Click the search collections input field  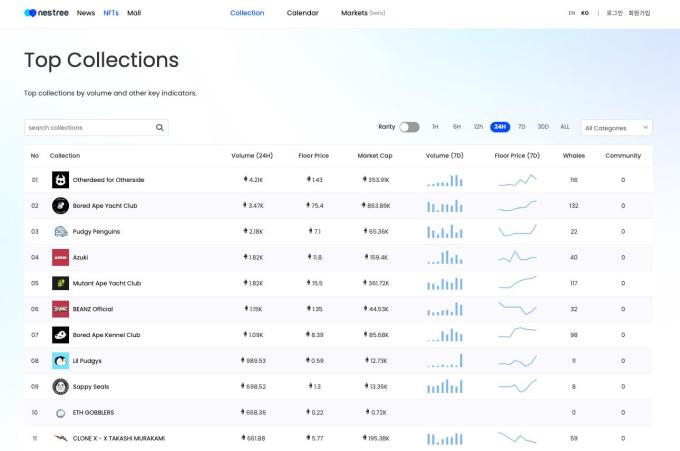(x=88, y=128)
